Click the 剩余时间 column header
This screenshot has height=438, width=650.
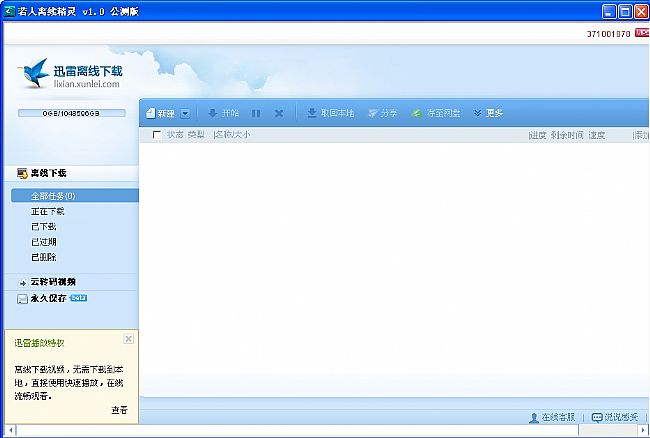567,135
